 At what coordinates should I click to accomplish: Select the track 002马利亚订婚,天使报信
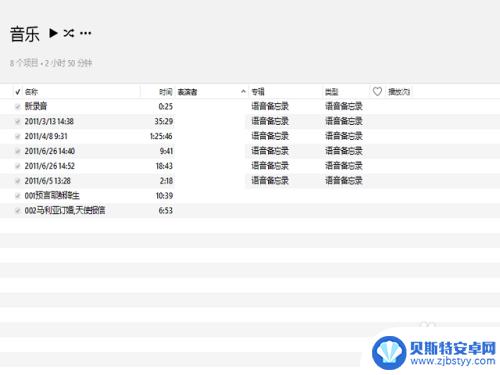click(65, 210)
